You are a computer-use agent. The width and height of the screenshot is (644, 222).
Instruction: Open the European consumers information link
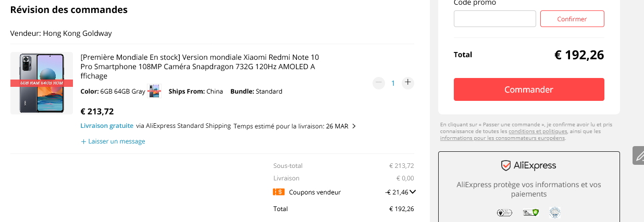tap(502, 138)
